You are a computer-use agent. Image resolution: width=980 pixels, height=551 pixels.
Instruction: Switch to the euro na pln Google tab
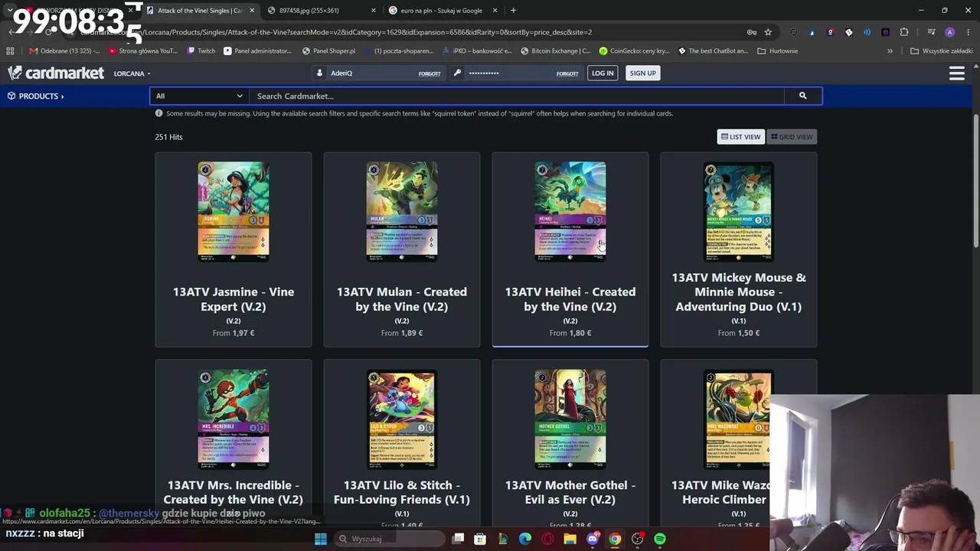(443, 11)
